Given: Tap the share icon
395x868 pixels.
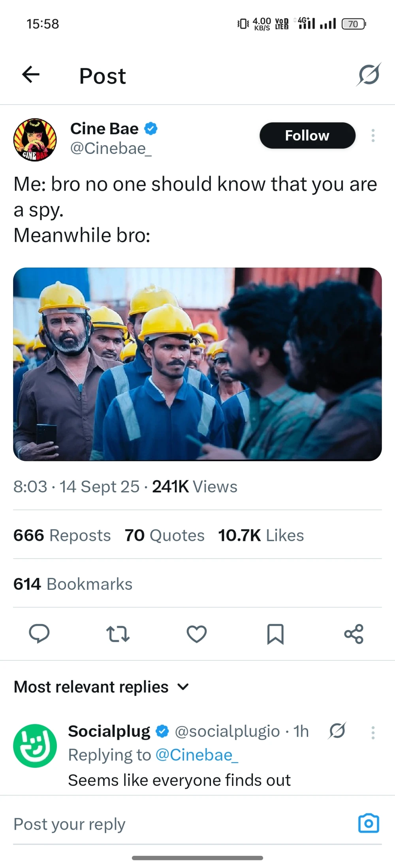Looking at the screenshot, I should (x=354, y=634).
